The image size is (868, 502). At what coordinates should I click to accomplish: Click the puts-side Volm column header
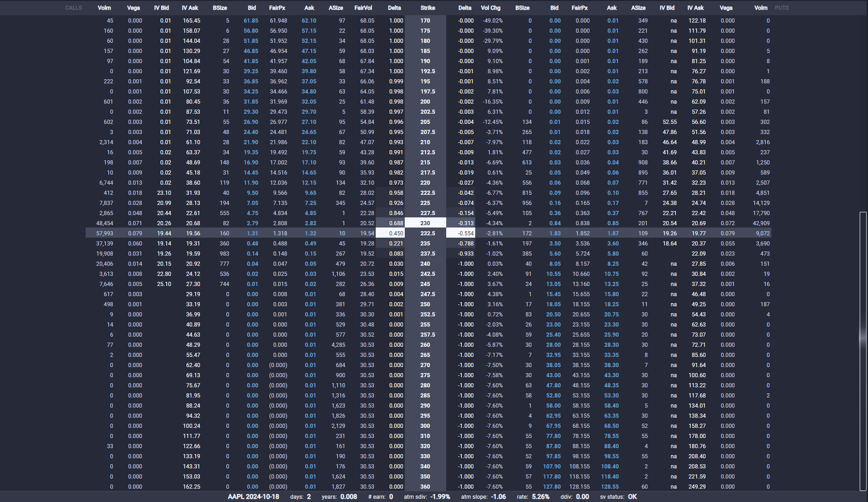coord(761,8)
